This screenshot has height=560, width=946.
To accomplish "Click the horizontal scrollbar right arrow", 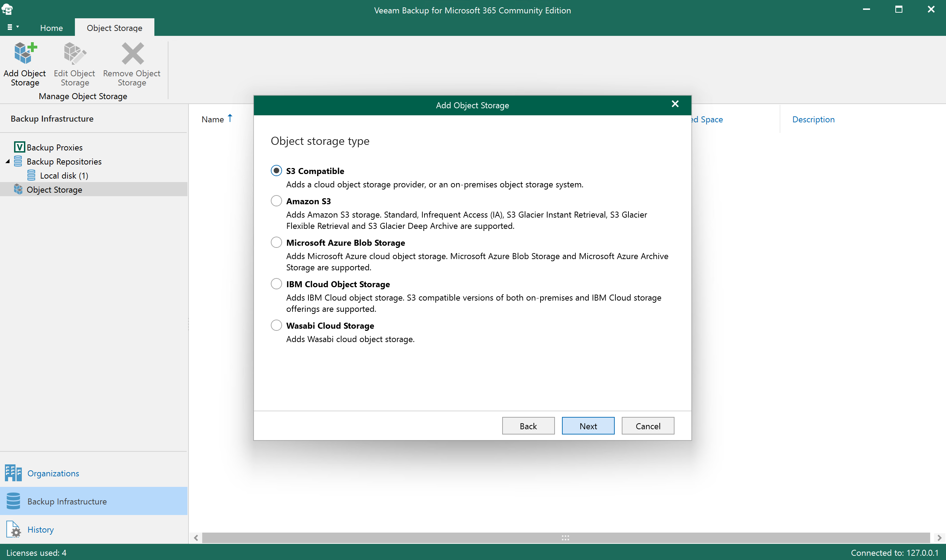I will (x=940, y=538).
